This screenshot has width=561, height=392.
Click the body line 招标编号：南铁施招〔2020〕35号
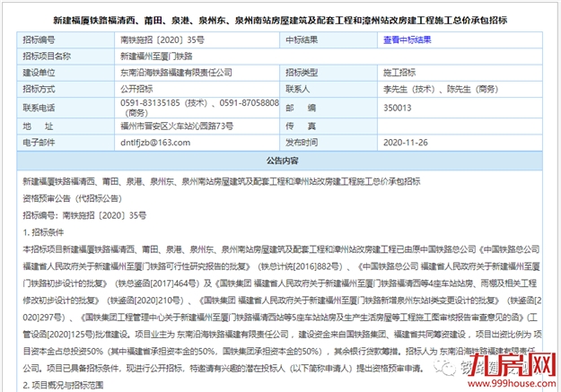click(84, 215)
